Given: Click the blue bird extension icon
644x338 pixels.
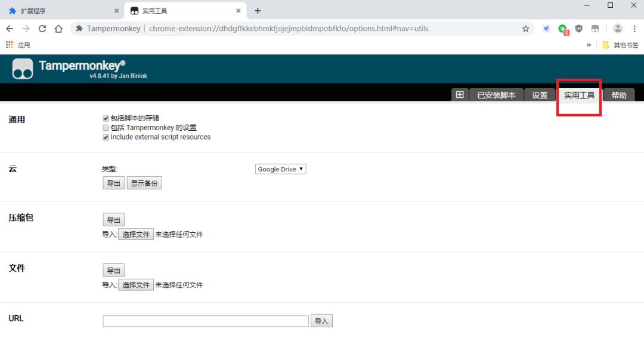Looking at the screenshot, I should 546,29.
